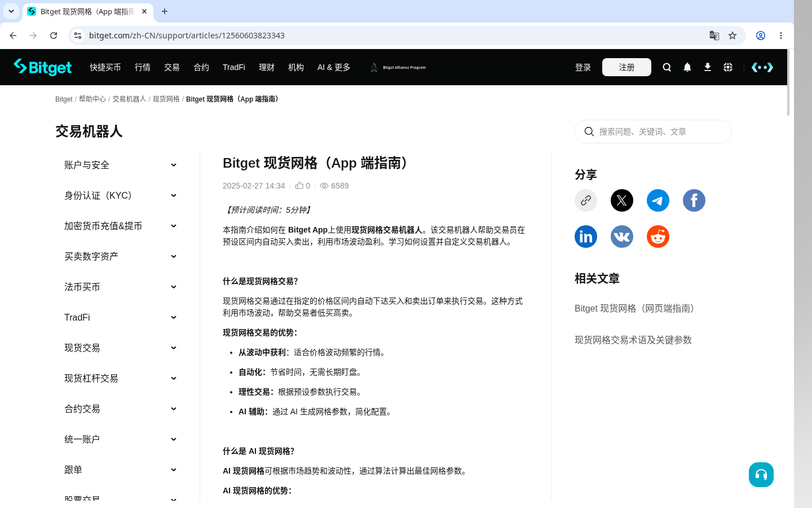Open tab search dropdown arrow
Screen dimensions: 812x508
pos(11,11)
